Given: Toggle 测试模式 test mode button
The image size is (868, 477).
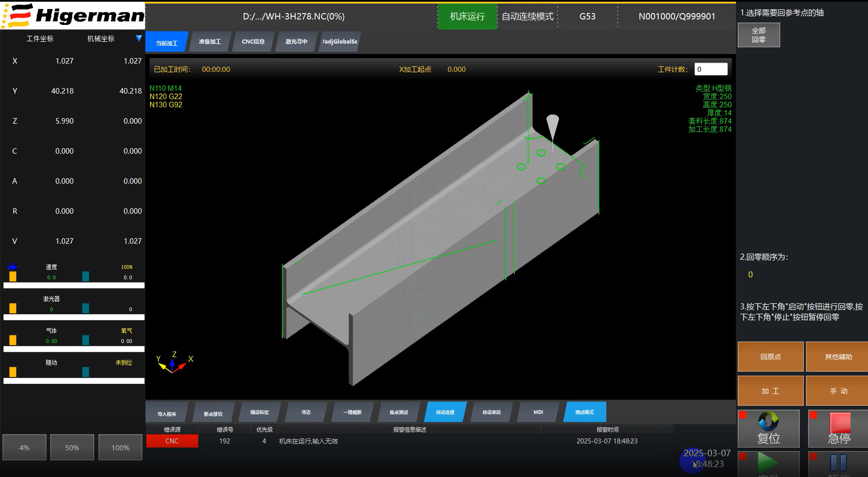Looking at the screenshot, I should 584,412.
